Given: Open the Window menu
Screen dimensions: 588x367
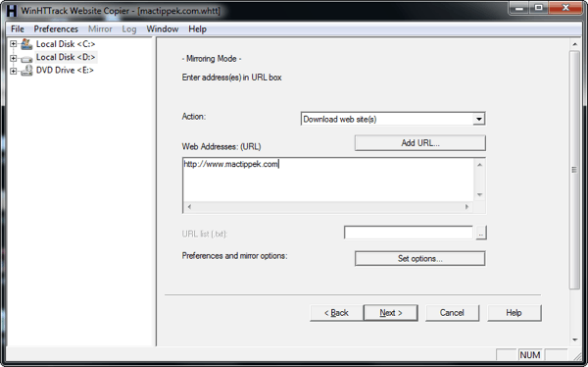Looking at the screenshot, I should pyautogui.click(x=163, y=28).
